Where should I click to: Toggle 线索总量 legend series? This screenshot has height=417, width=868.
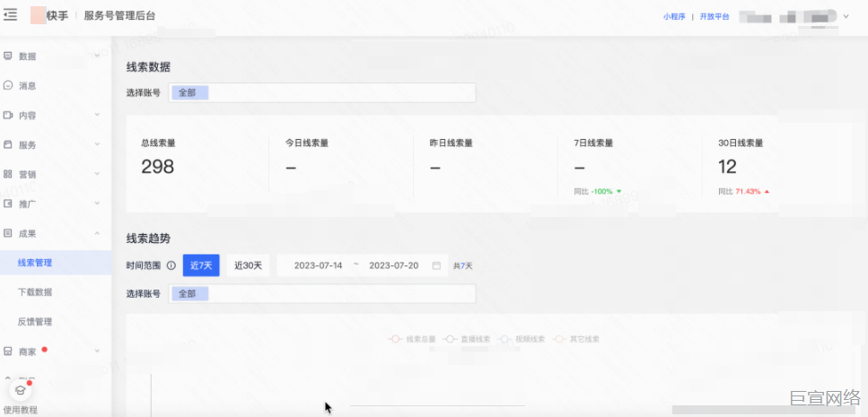(412, 339)
